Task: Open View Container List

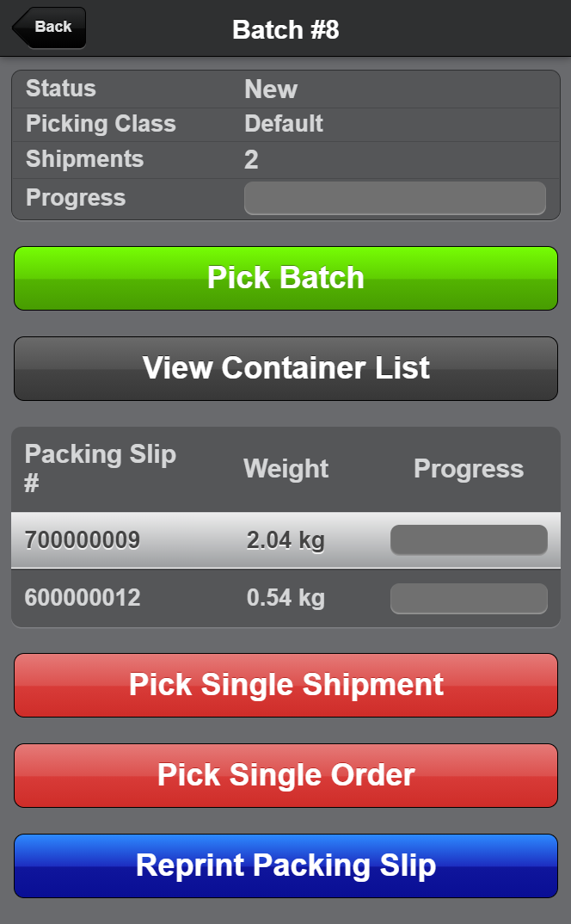Action: point(285,368)
